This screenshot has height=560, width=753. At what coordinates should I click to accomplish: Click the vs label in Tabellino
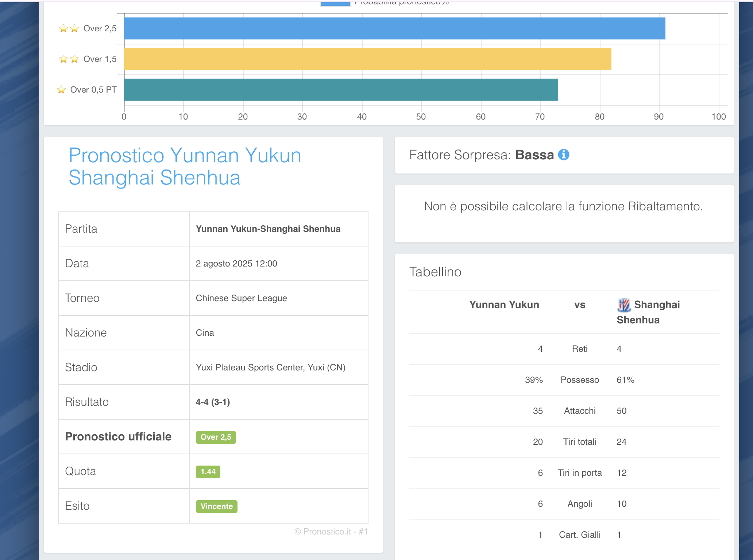tap(580, 305)
